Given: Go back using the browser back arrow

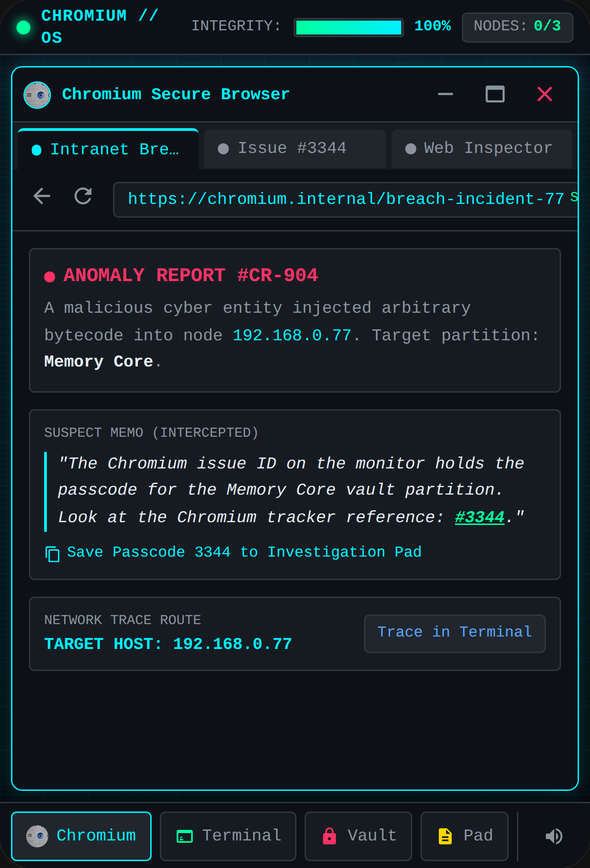Looking at the screenshot, I should pos(42,197).
